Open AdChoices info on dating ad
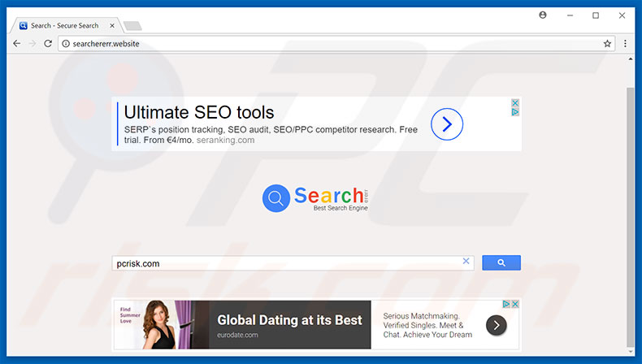This screenshot has height=364, width=642. pos(506,304)
